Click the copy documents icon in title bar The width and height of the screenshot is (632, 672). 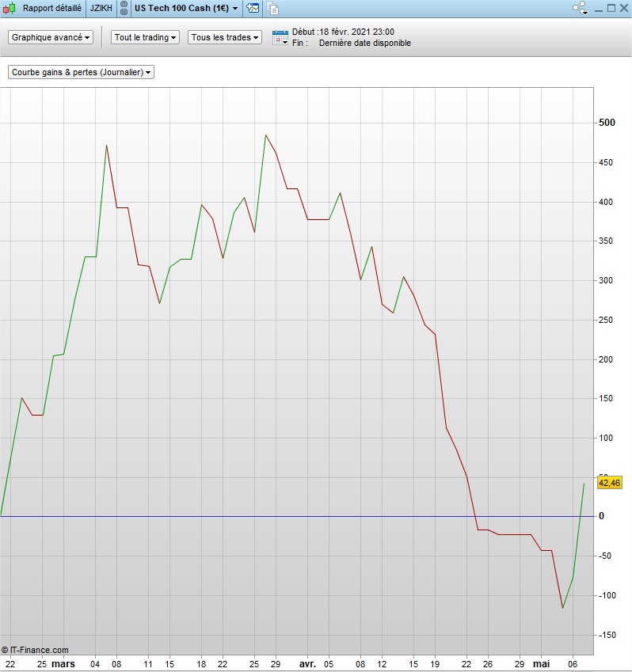pos(272,8)
